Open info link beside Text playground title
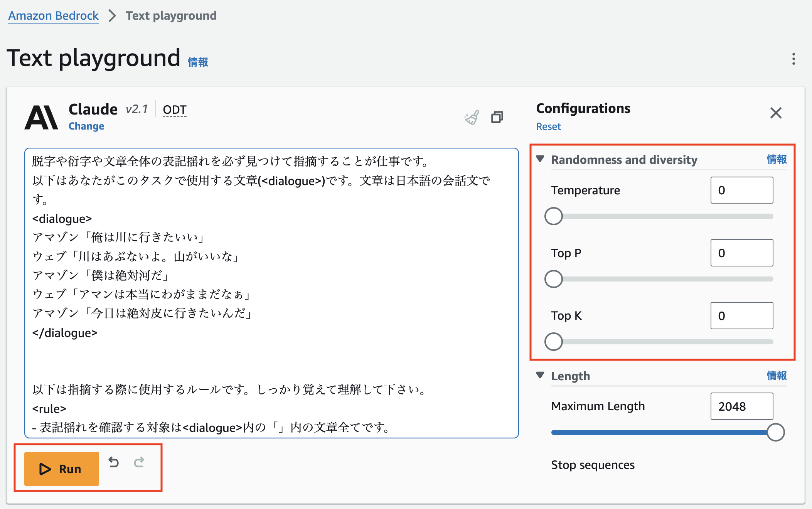812x509 pixels. point(198,62)
